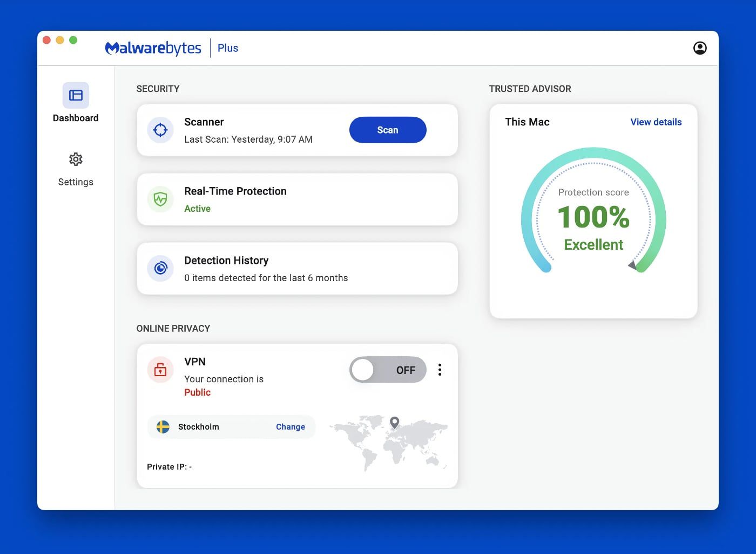Click the 'ONLINE PRIVACY' section heading

173,329
